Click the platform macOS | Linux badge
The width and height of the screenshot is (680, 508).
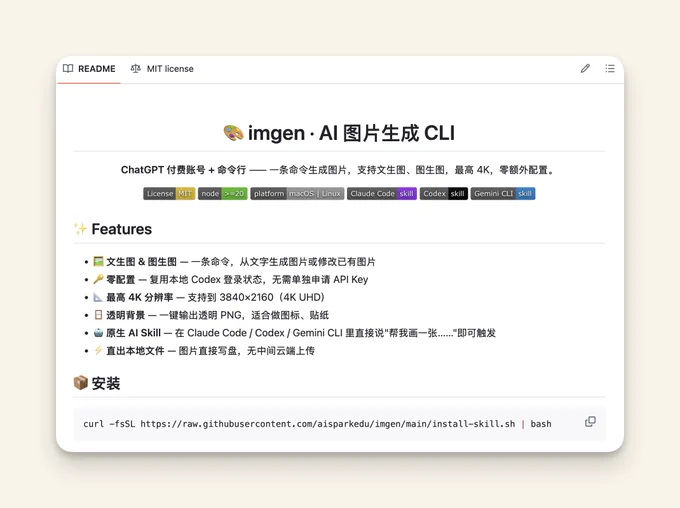point(297,193)
